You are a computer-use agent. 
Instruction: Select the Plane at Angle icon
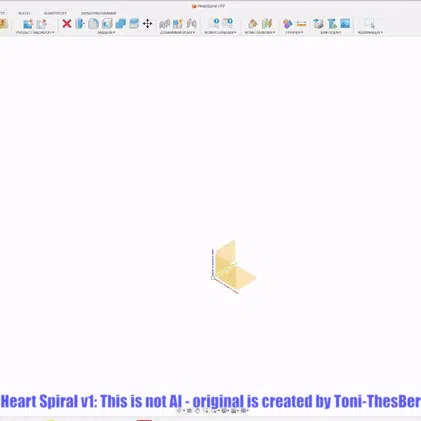267,24
